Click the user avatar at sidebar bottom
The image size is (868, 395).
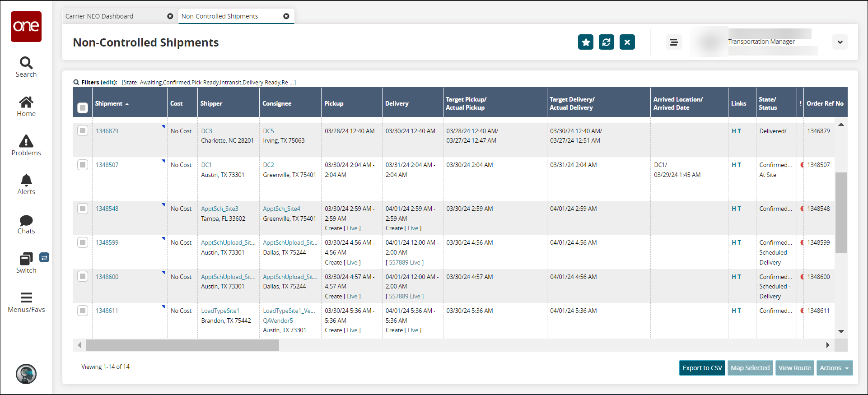(26, 374)
